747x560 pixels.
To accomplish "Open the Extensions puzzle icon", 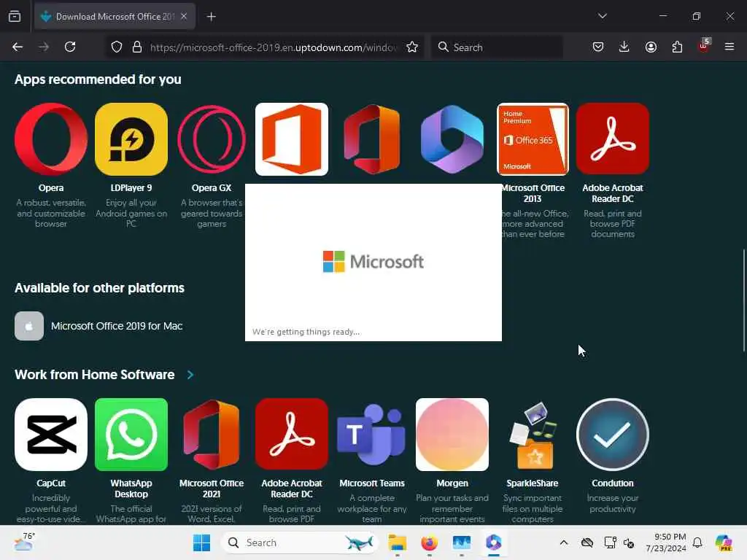I will tap(677, 47).
